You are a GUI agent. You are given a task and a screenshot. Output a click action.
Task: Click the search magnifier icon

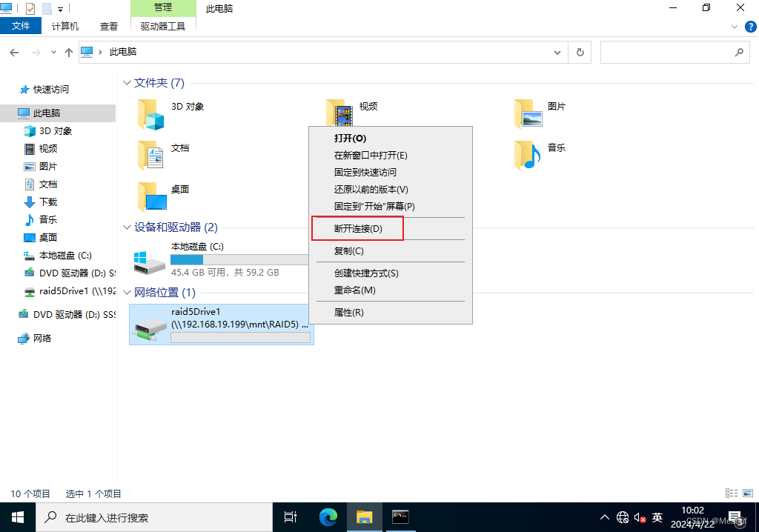(x=739, y=53)
